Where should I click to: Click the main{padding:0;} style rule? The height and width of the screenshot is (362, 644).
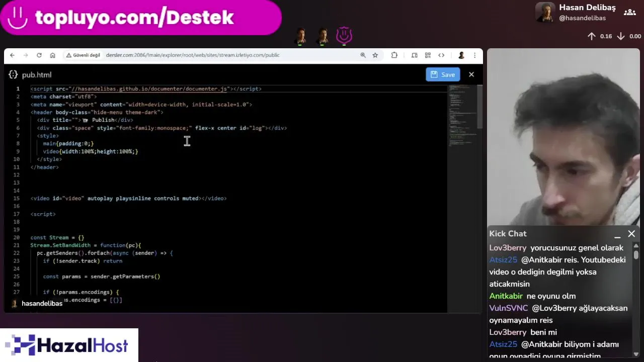pos(68,144)
